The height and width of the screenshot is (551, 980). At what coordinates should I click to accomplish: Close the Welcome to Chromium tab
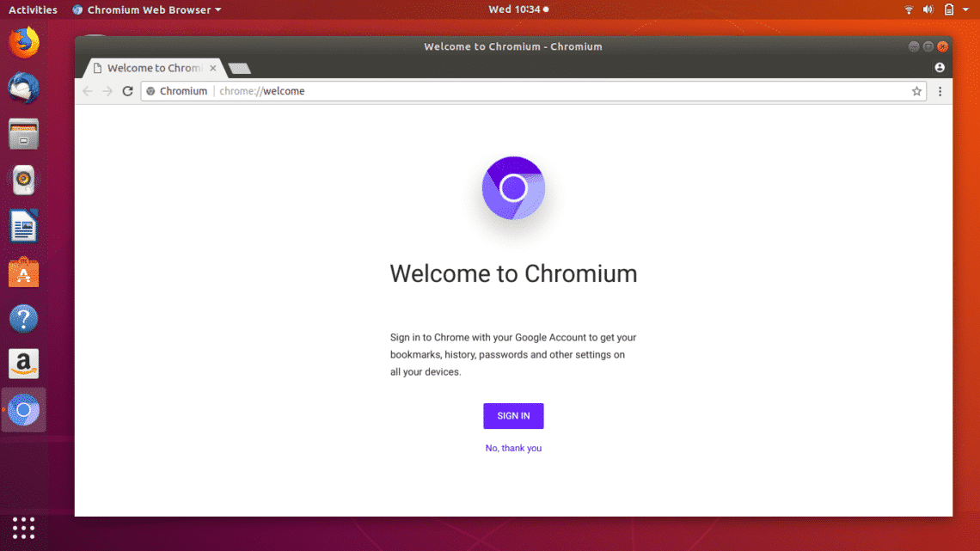point(213,68)
